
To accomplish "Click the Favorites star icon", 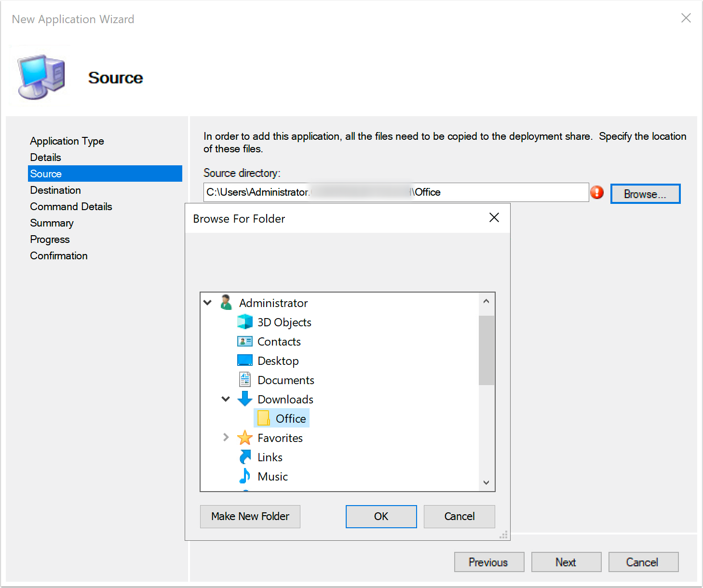I will (245, 438).
